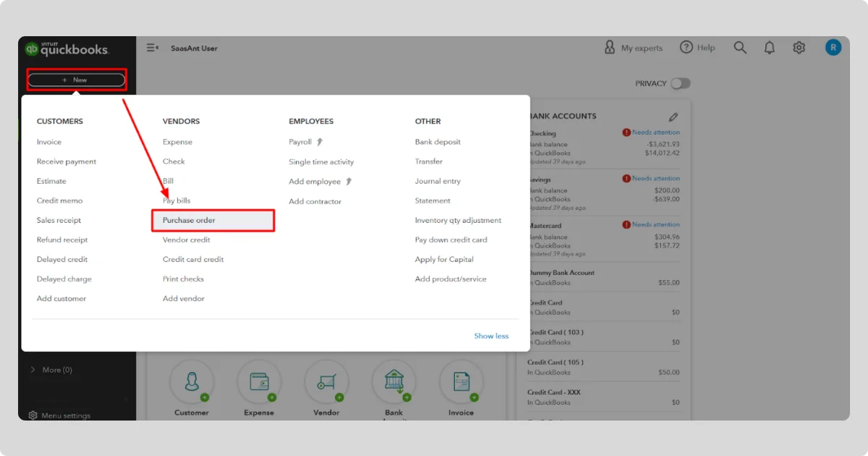Click the QuickBooks logo
The width and height of the screenshot is (868, 456).
click(67, 49)
